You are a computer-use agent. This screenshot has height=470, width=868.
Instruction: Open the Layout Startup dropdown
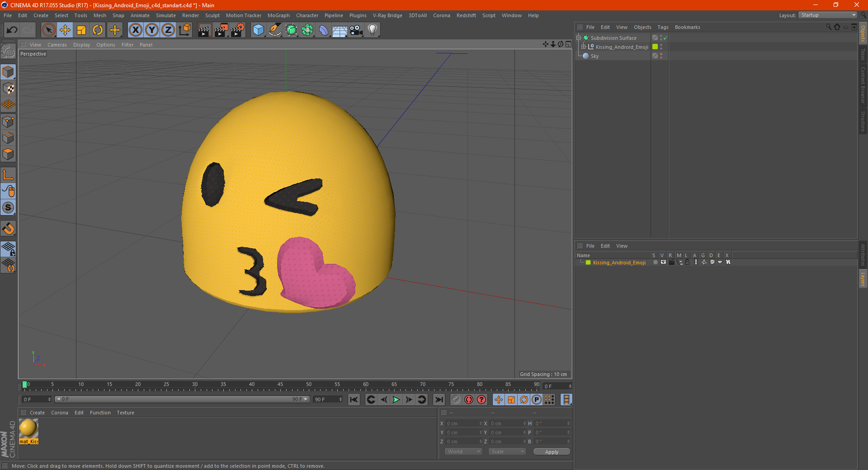coord(828,15)
